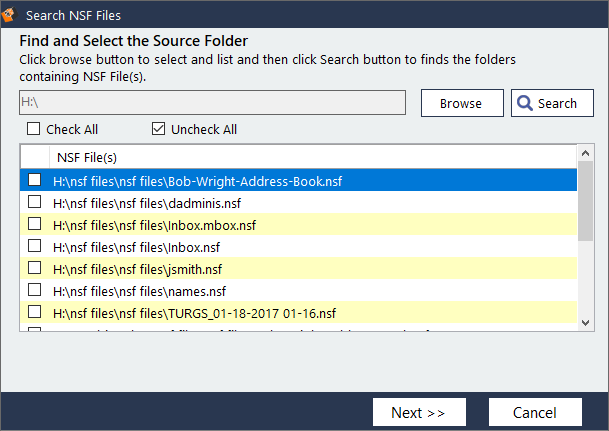Check the jsmith.nsf checkbox
This screenshot has height=431, width=609.
(35, 268)
